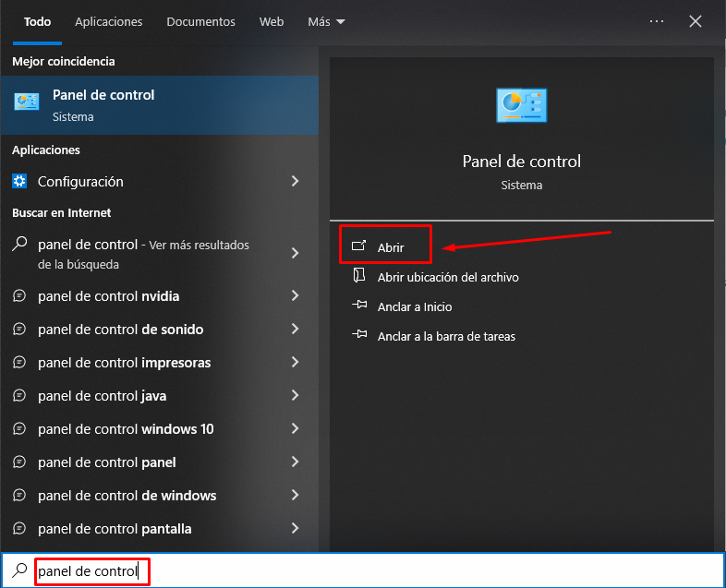Switch to the Web tab

pyautogui.click(x=272, y=22)
